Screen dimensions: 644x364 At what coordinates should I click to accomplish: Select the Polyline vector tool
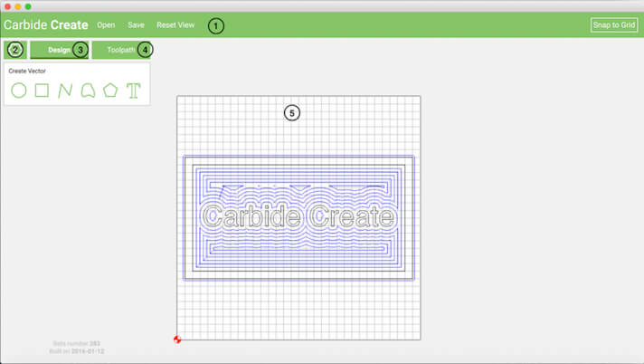(65, 90)
